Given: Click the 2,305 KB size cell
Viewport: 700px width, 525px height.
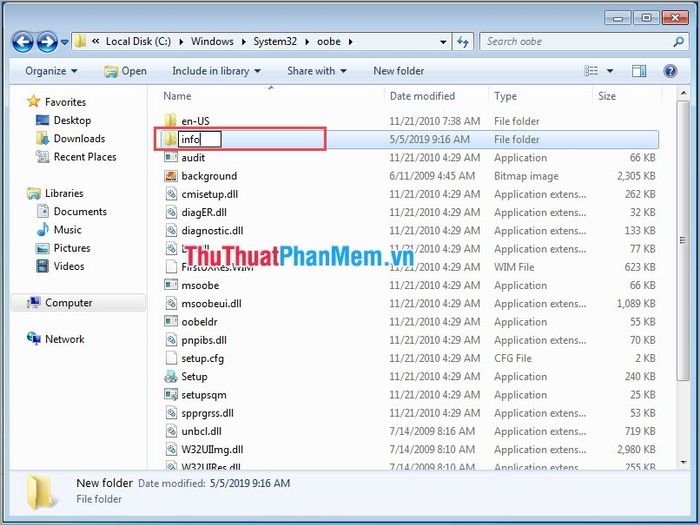Looking at the screenshot, I should (636, 176).
